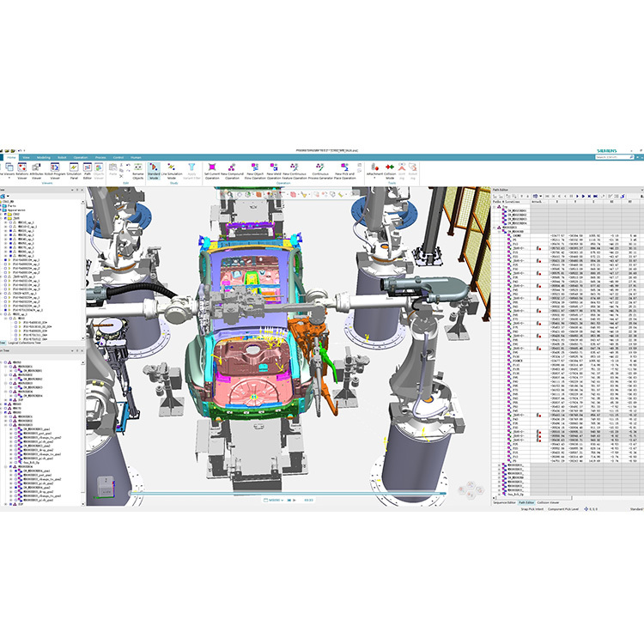Create a New Compound Operation
This screenshot has height=644, width=644.
[x=232, y=169]
